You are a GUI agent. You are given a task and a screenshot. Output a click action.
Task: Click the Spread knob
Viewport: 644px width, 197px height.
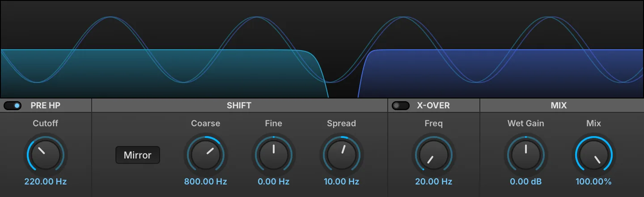pos(342,155)
